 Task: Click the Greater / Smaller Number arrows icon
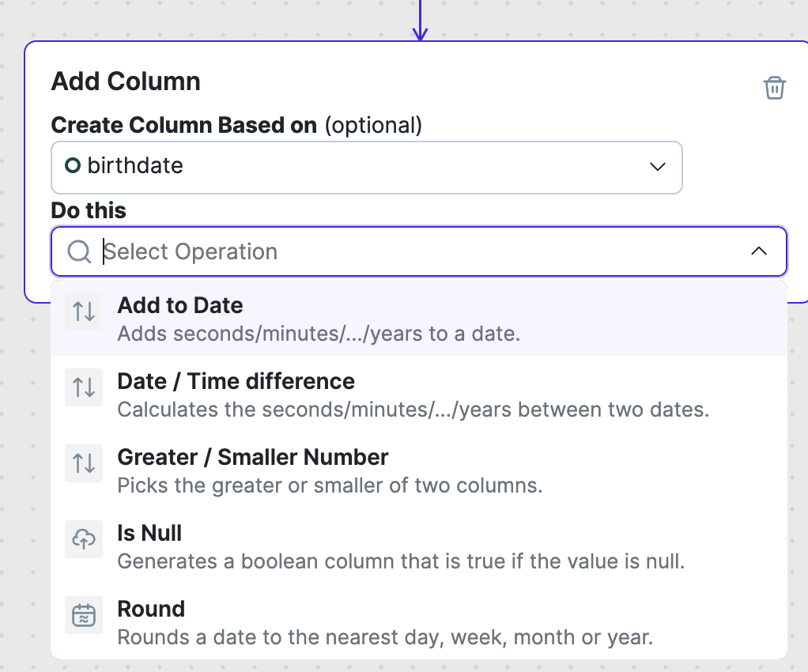click(84, 463)
